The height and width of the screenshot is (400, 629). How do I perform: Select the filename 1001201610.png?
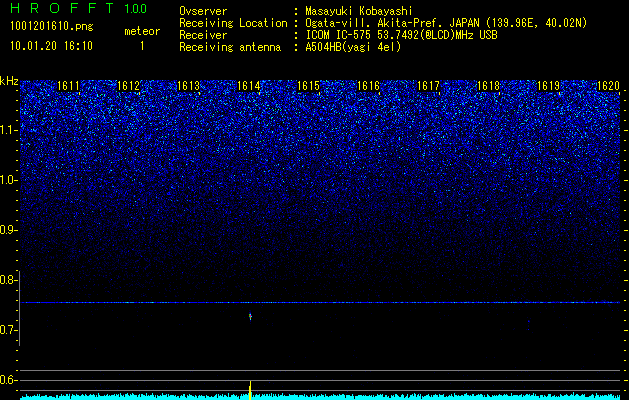click(52, 26)
